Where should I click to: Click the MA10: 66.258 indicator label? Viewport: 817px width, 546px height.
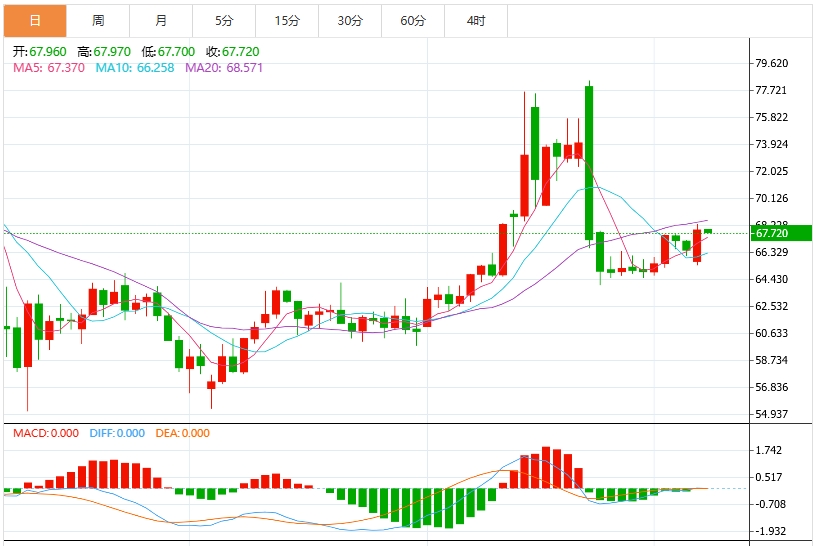coord(135,68)
